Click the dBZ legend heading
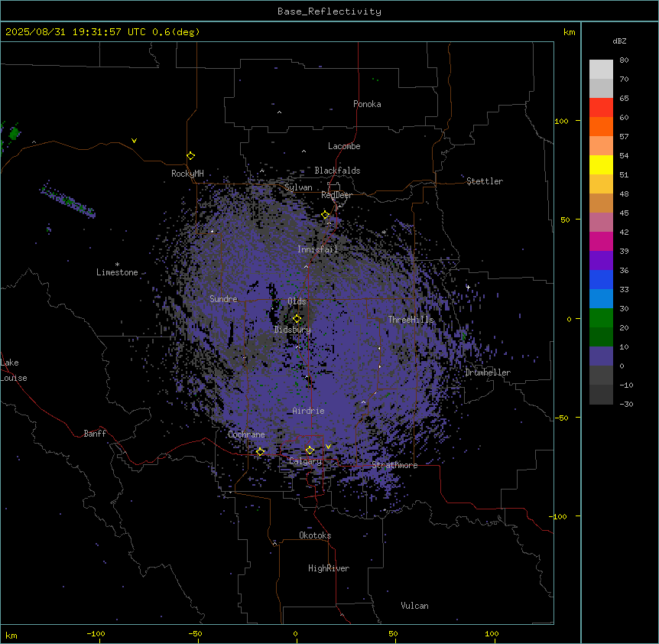Viewport: 659px width, 644px height. click(619, 41)
